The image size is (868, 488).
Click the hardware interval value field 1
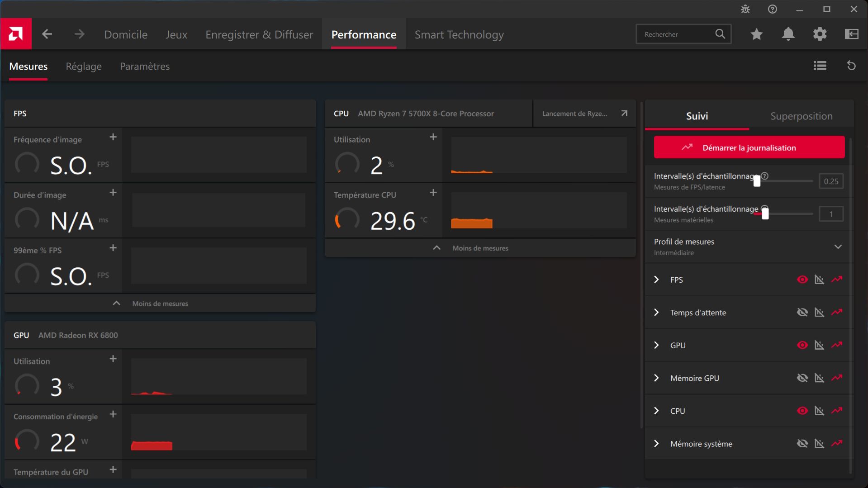(x=831, y=214)
